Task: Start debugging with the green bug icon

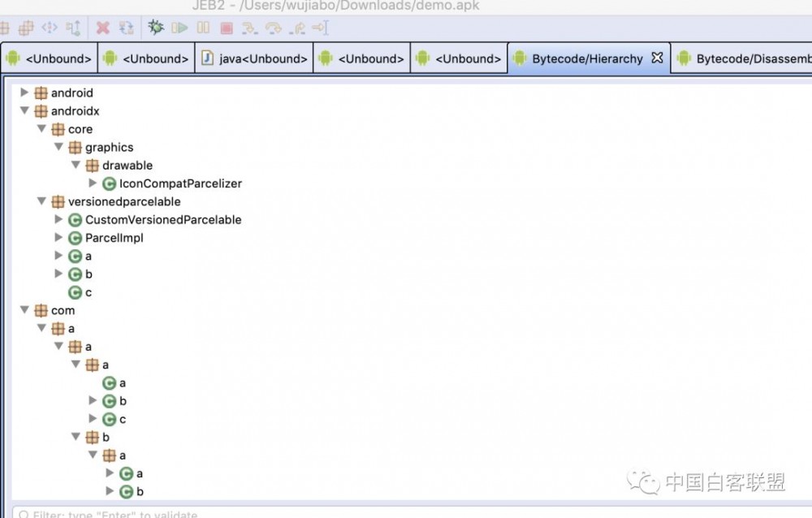Action: pos(155,27)
